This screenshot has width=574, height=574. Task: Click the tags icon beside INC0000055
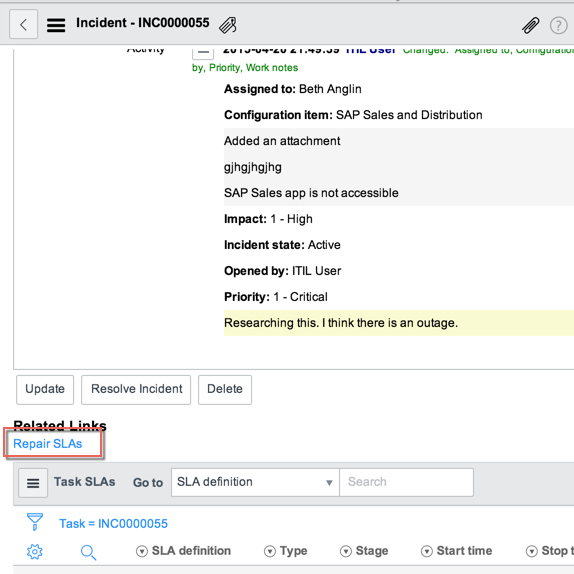click(228, 25)
